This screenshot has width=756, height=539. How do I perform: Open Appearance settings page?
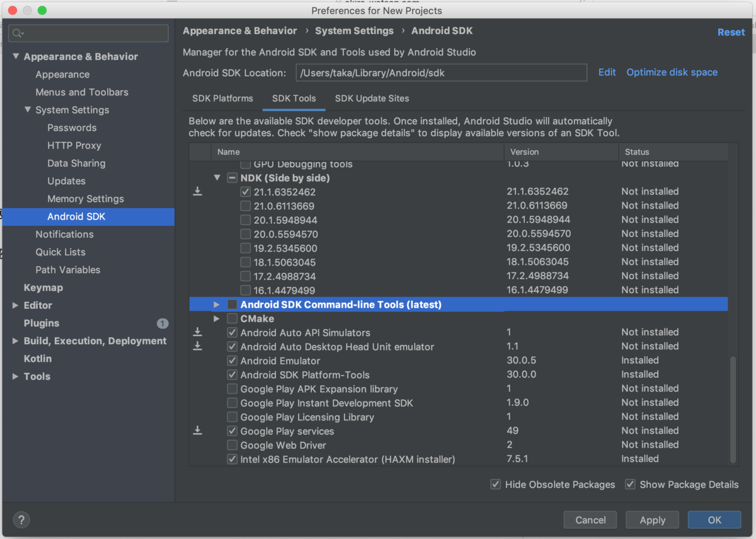[62, 74]
